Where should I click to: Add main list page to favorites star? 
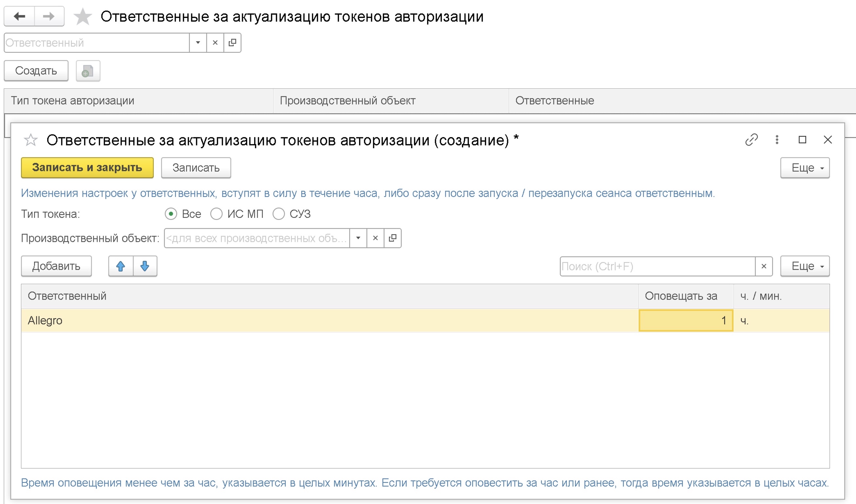(83, 17)
